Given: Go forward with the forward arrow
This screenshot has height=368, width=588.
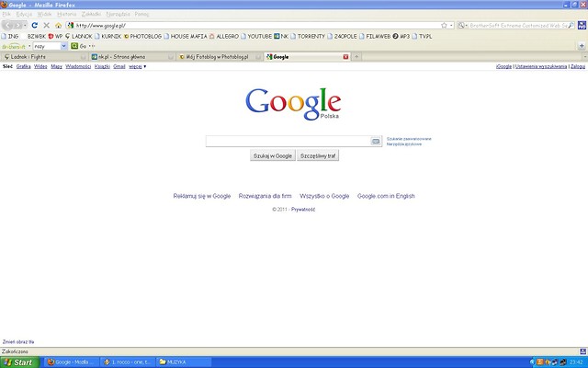Looking at the screenshot, I should point(17,25).
